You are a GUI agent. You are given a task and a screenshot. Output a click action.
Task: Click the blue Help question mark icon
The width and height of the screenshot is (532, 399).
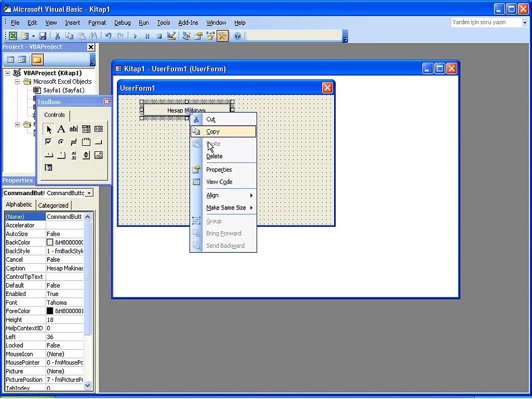[x=238, y=35]
